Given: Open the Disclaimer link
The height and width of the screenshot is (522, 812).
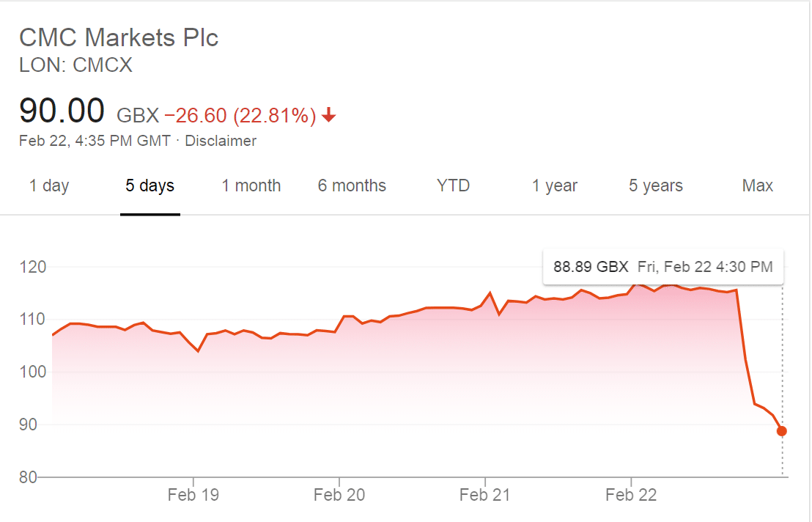Looking at the screenshot, I should [221, 141].
